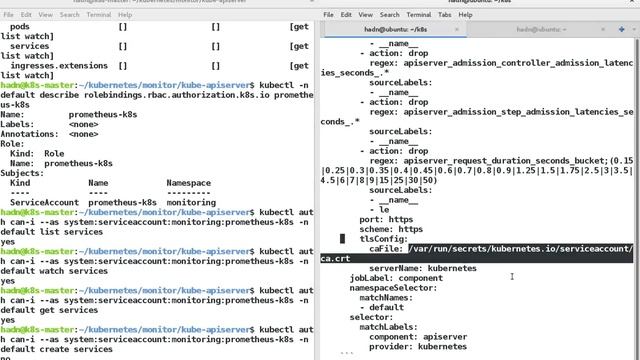Viewport: 640px width, 360px height.
Task: Close the inactive hadn@ubuntu: ~ tab
Action: pyautogui.click(x=602, y=29)
